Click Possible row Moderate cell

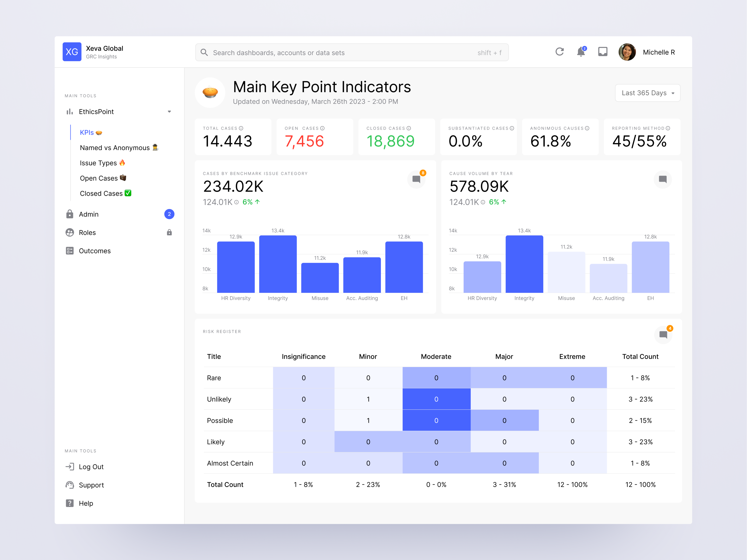pyautogui.click(x=436, y=420)
